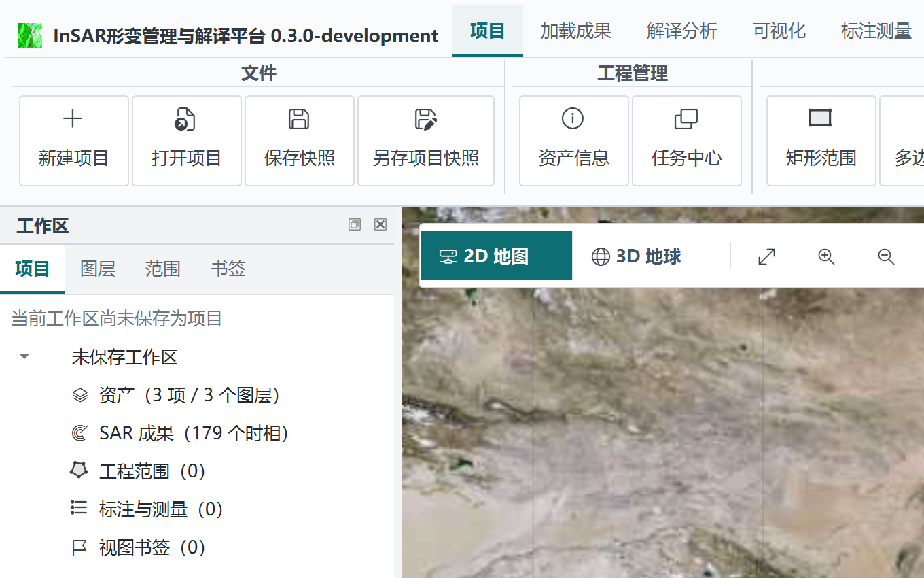Open the 加载成果 ribbon tab
The height and width of the screenshot is (578, 924).
576,31
